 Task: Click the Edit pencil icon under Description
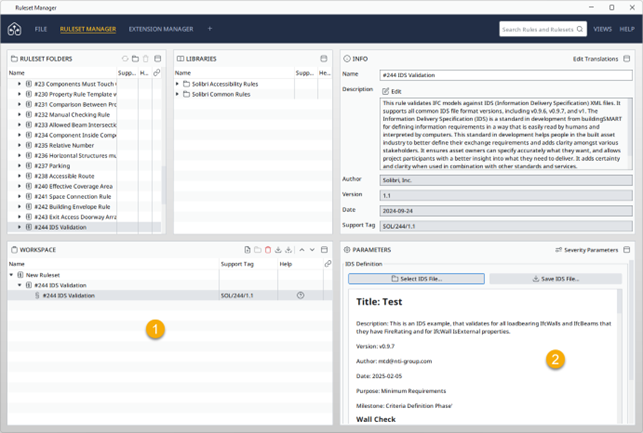click(385, 91)
